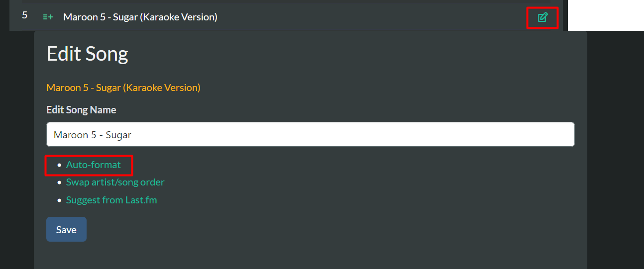Choose Suggest from Last.fm
Screen dimensions: 644x269
(111, 200)
